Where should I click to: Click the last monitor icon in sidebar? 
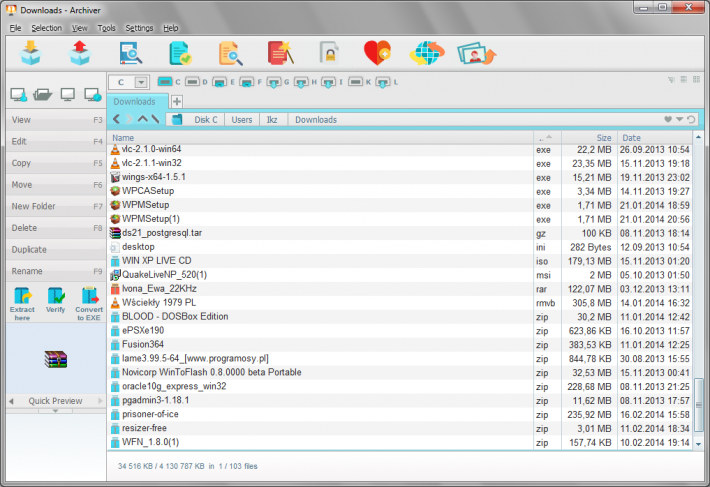click(x=93, y=95)
